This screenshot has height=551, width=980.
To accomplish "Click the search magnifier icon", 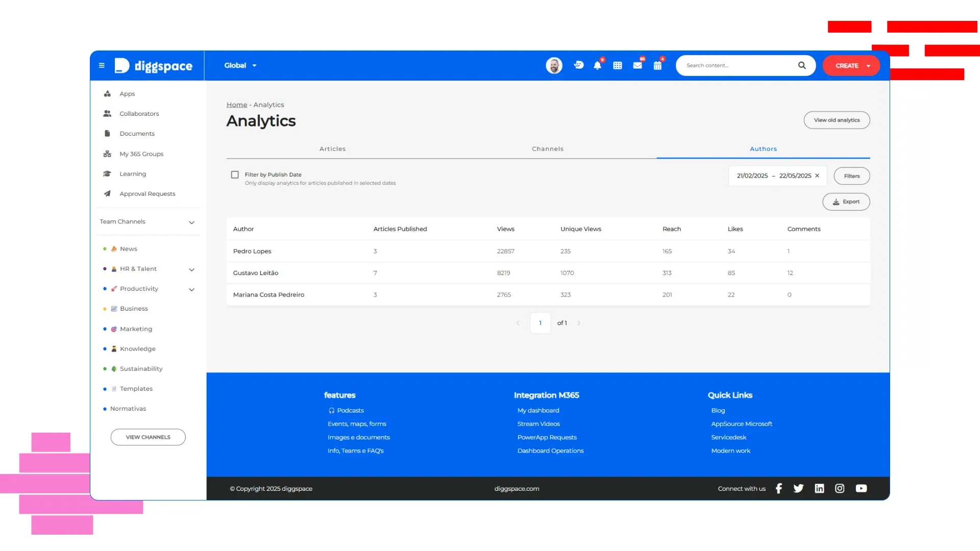I will click(802, 65).
